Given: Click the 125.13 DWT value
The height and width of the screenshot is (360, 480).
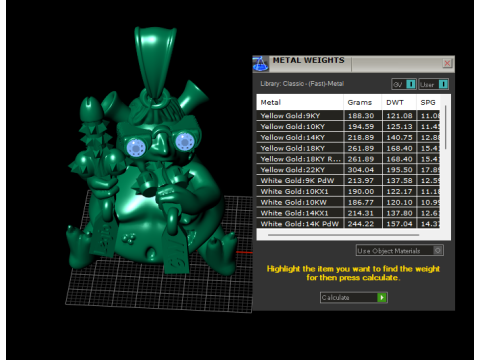Looking at the screenshot, I should coord(399,126).
